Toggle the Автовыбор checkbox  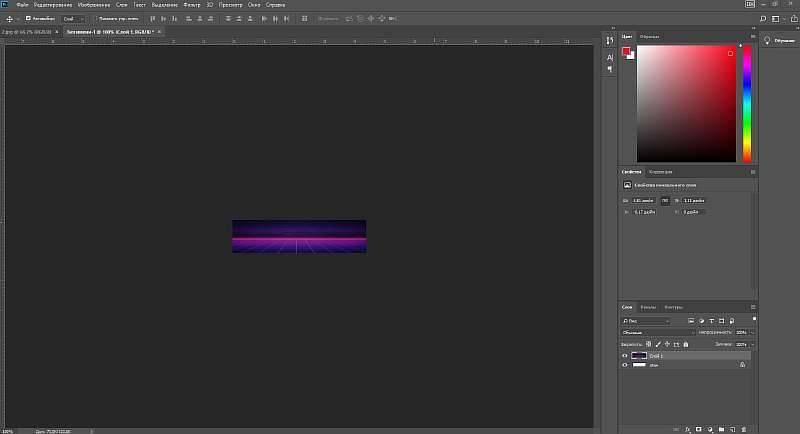[x=28, y=19]
